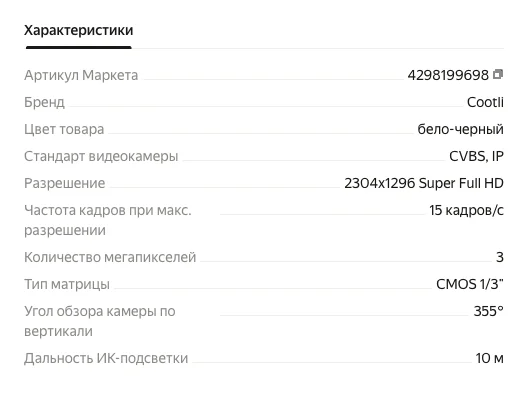Click the Количество мегапикселей label
This screenshot has width=528, height=402.
110,257
